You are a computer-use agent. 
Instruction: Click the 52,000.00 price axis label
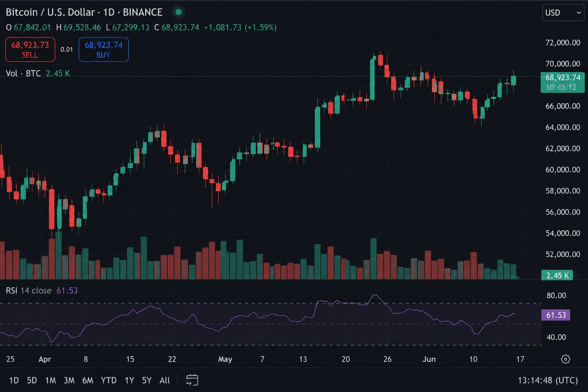coord(563,254)
